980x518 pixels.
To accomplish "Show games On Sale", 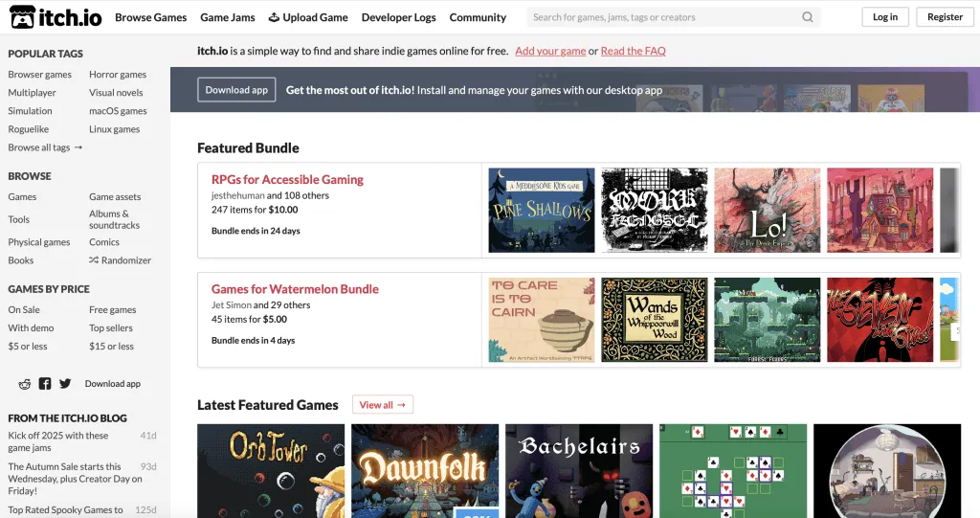I will [x=24, y=309].
